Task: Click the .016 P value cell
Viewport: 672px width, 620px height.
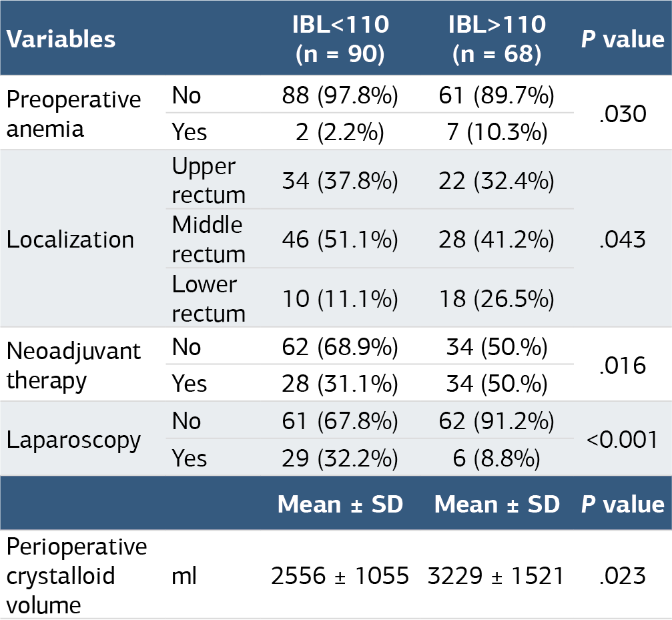Action: coord(623,366)
